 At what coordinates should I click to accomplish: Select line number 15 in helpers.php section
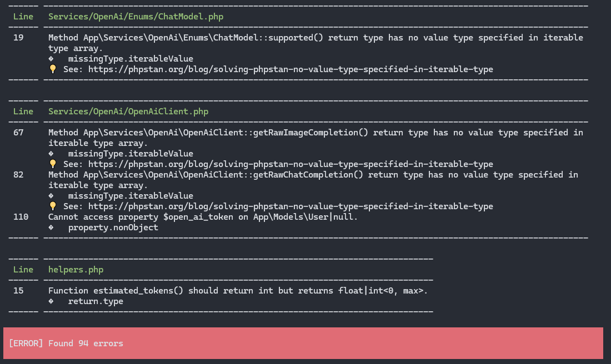click(x=18, y=291)
